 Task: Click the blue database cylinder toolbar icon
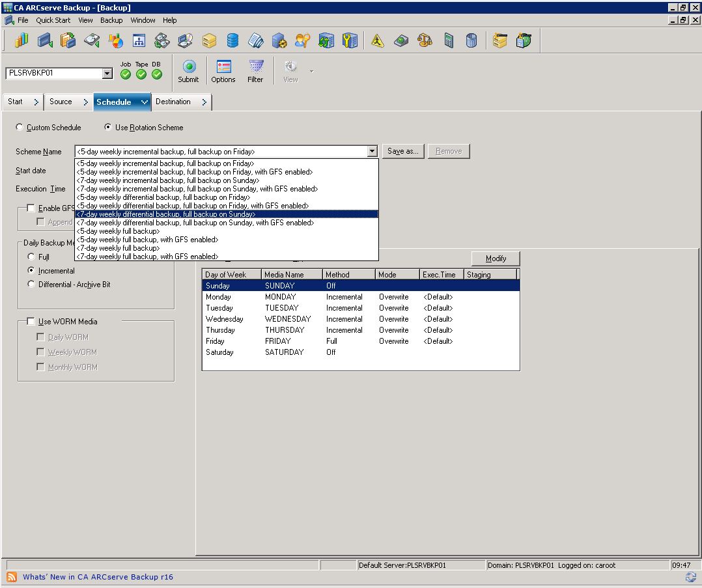[232, 41]
